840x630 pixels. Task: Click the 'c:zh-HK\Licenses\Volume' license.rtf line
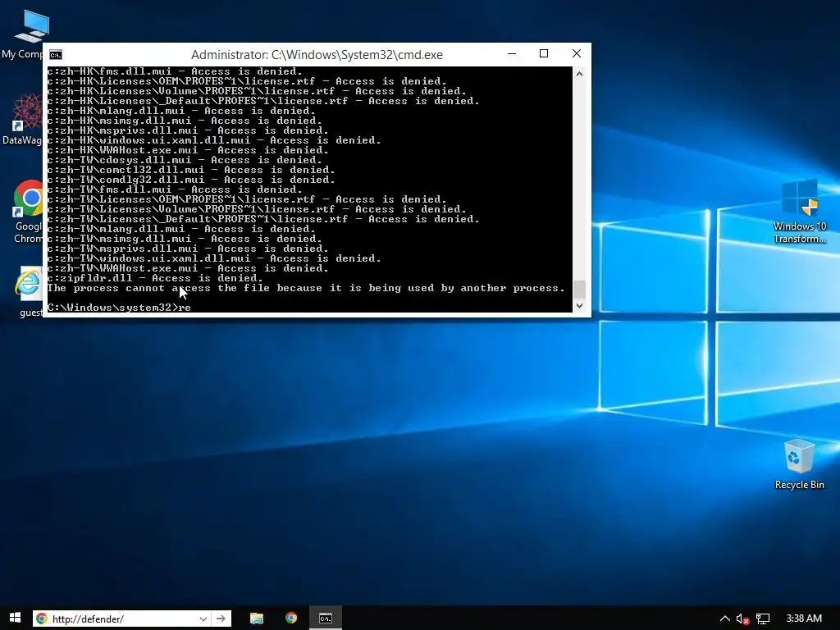[257, 91]
